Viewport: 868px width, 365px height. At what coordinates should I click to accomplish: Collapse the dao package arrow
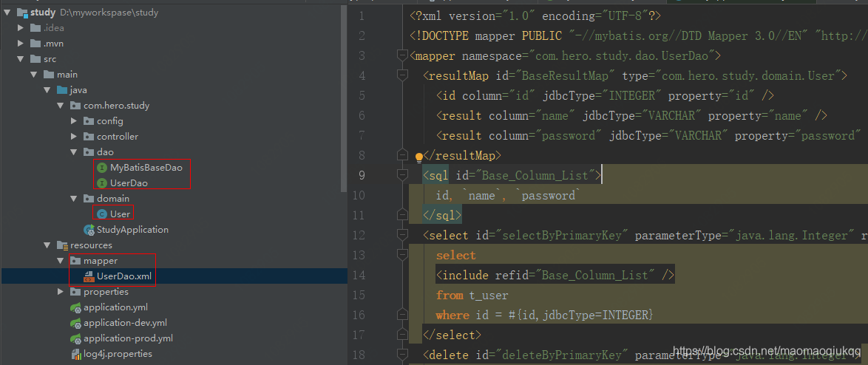tap(74, 151)
